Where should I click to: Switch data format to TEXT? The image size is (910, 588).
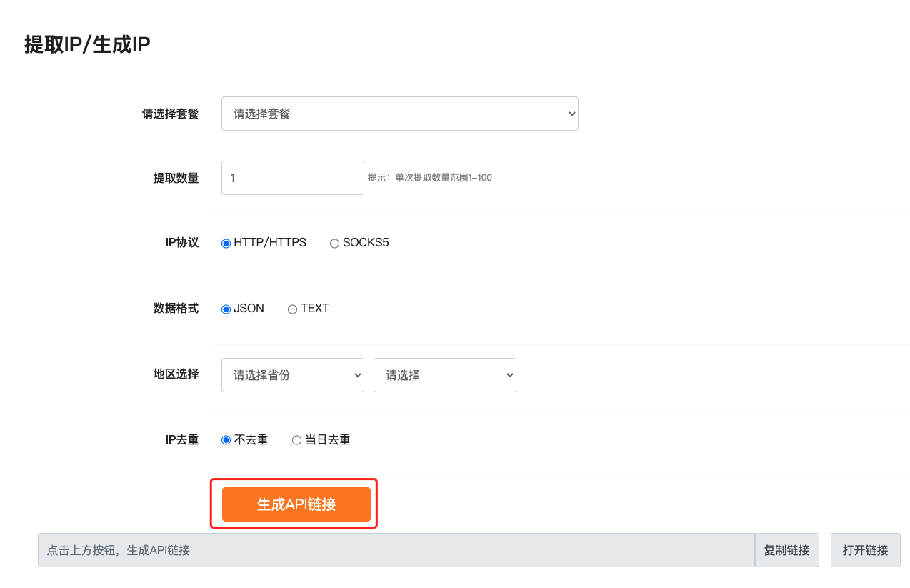click(292, 309)
